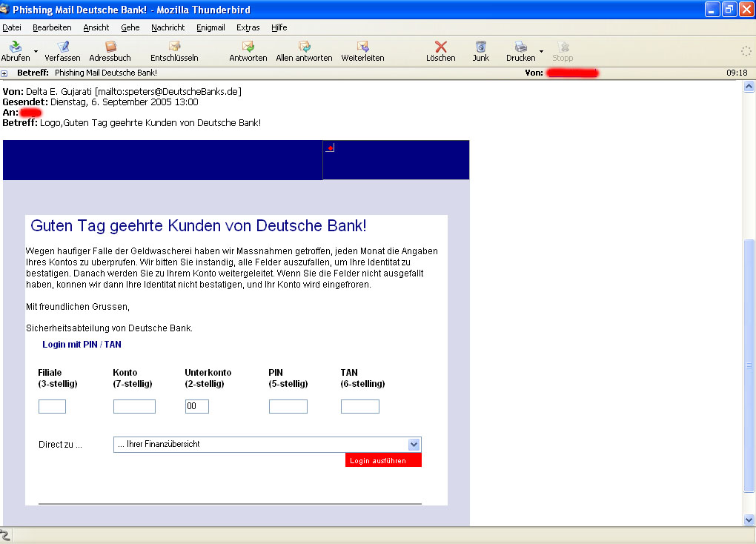The height and width of the screenshot is (544, 756).
Task: Click the Filiale input field
Action: (52, 407)
